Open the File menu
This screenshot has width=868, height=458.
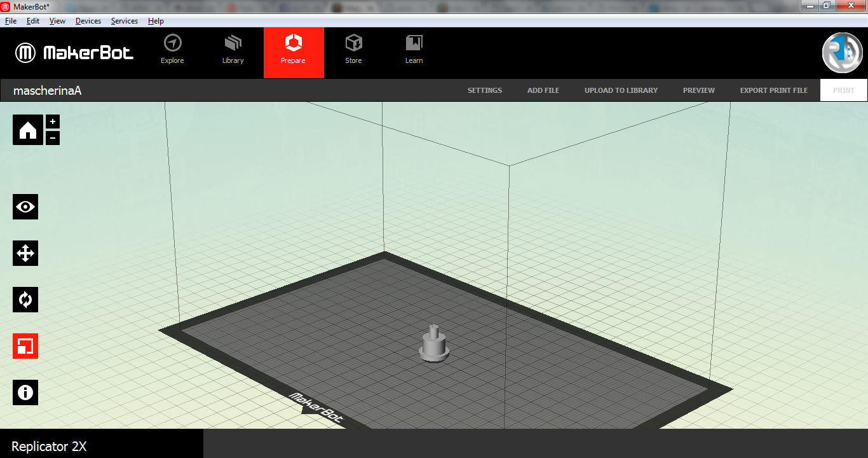[x=11, y=21]
